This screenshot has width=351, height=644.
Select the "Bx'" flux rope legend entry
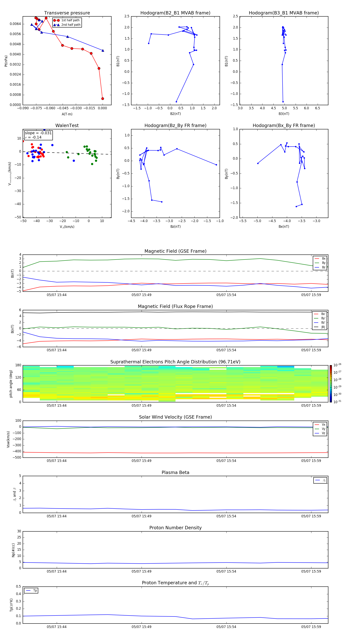pyautogui.click(x=320, y=314)
